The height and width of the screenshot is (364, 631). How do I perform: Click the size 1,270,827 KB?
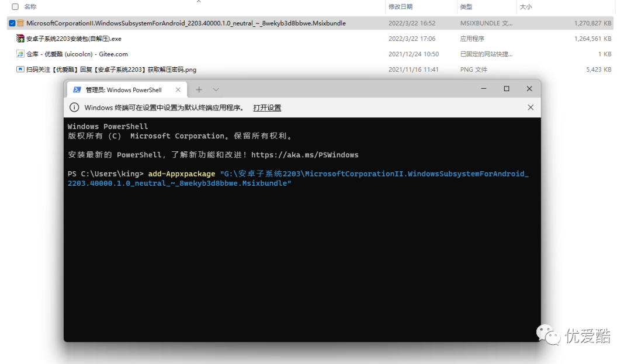pyautogui.click(x=593, y=23)
